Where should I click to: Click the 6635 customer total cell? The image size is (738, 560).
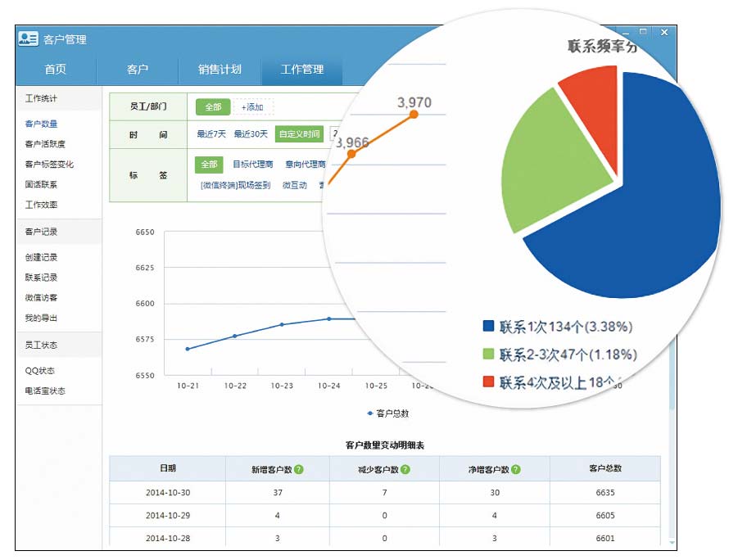605,493
